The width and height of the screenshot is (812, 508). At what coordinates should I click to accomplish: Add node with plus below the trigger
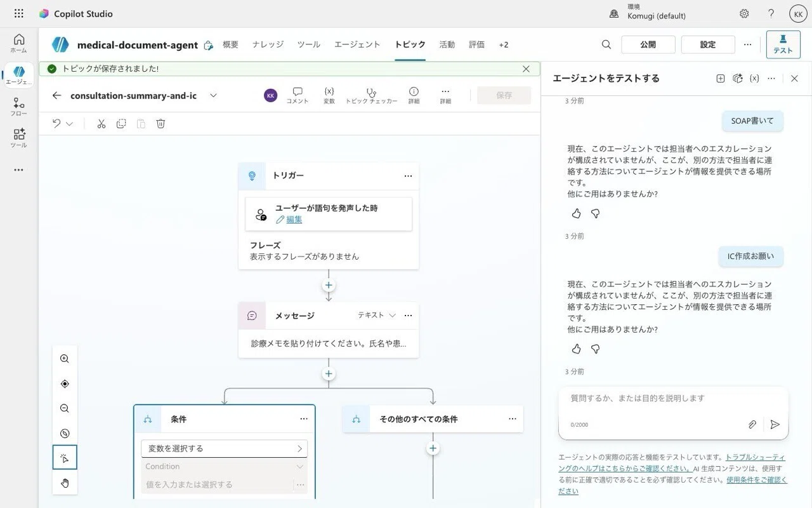click(x=329, y=285)
